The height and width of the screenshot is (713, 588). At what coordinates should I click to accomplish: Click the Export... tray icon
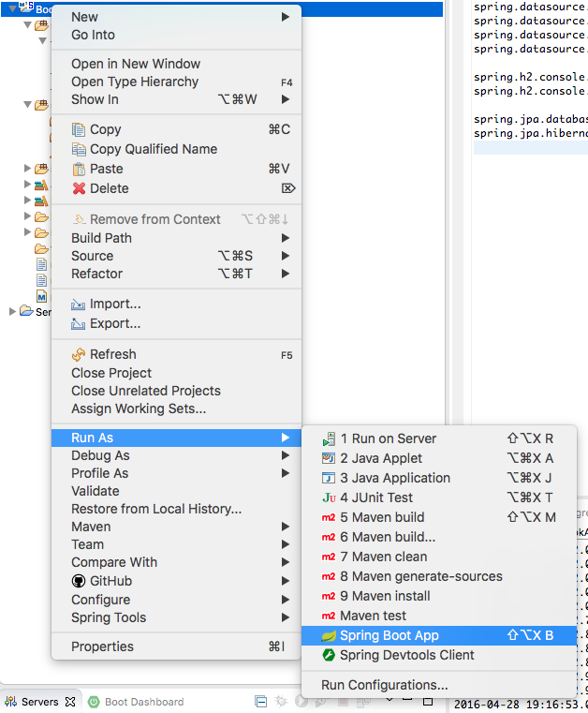tap(78, 324)
